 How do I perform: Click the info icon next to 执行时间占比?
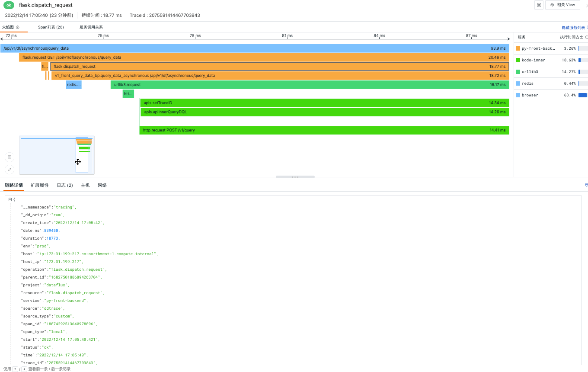tap(587, 37)
